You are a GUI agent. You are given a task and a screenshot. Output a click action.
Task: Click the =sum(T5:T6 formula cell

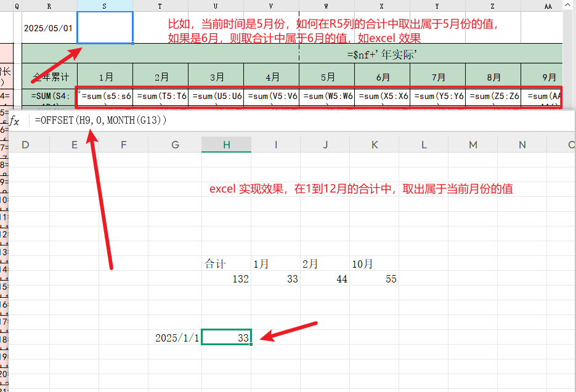[161, 96]
